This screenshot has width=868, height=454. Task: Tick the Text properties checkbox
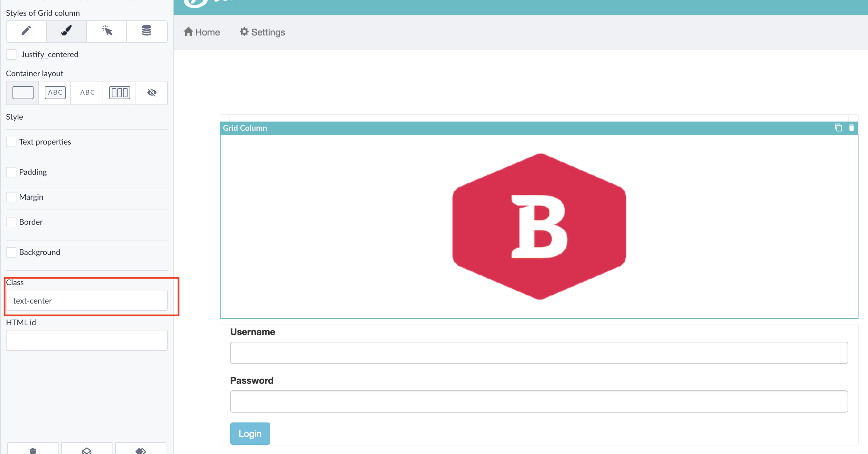(11, 142)
